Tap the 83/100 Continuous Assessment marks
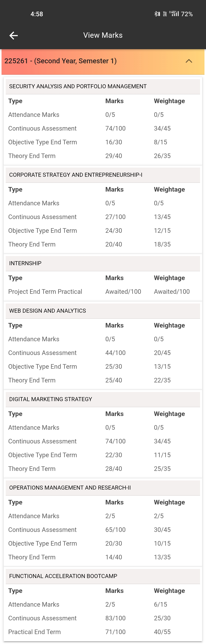 tap(115, 618)
